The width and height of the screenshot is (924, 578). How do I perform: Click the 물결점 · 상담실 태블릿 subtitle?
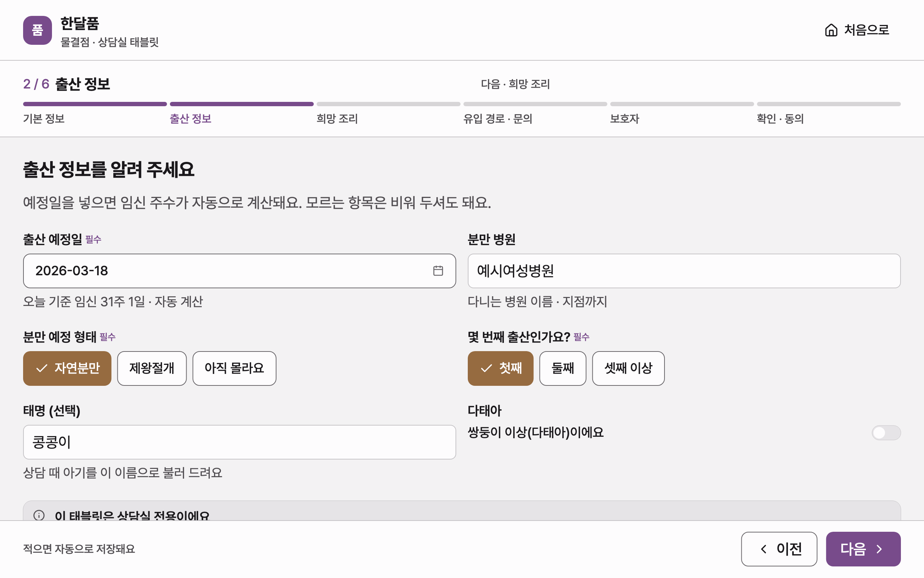[x=110, y=42]
